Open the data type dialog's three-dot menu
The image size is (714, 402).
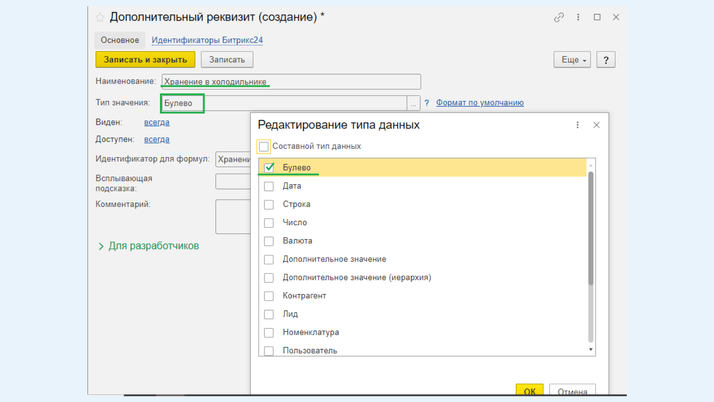[577, 125]
